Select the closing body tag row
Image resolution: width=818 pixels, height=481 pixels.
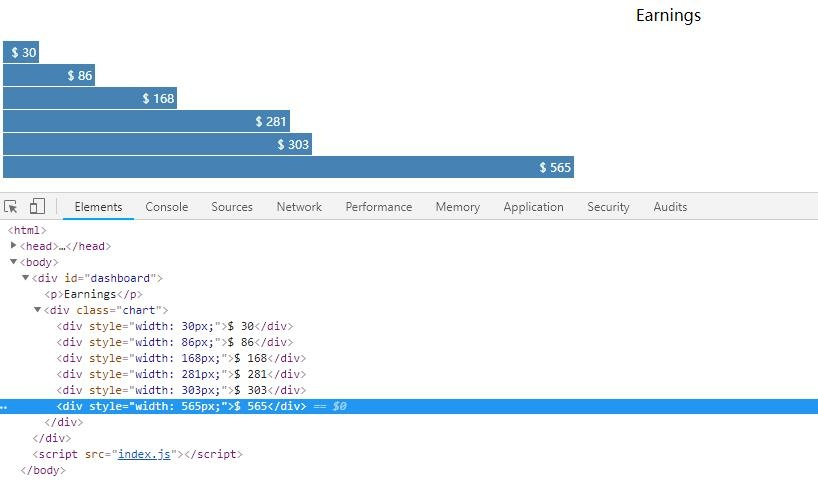coord(43,470)
